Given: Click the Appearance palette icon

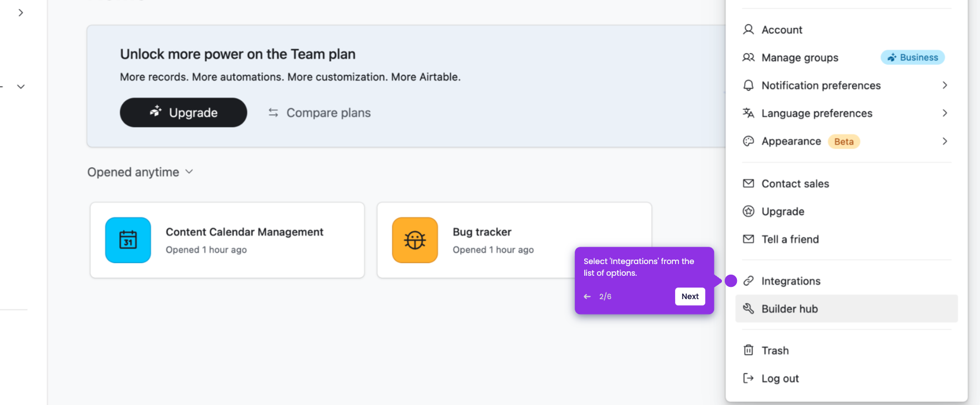Looking at the screenshot, I should 748,141.
